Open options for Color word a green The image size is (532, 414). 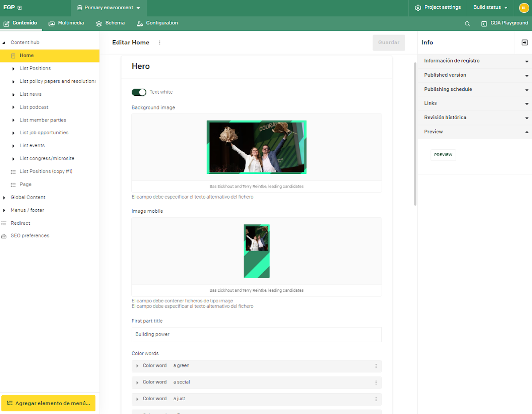point(376,366)
